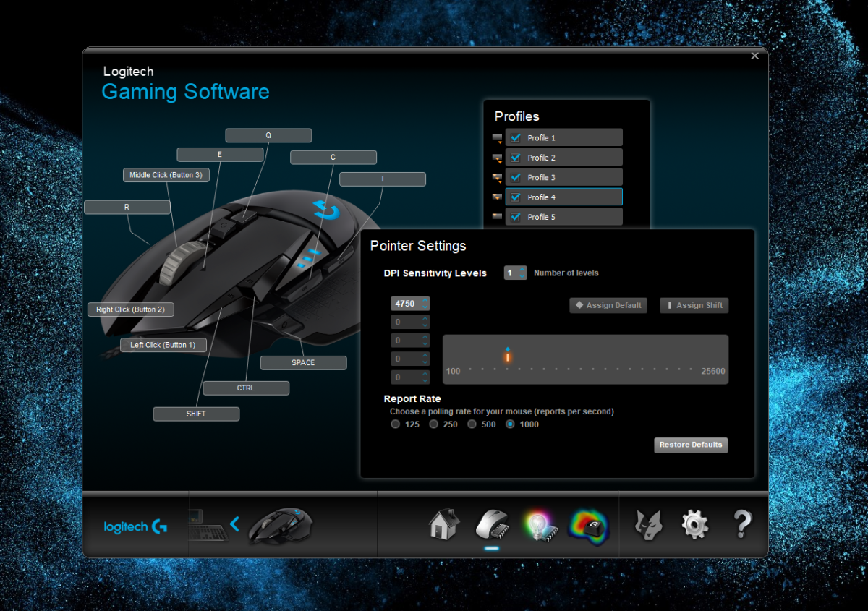868x611 pixels.
Task: Click the Assign Default button
Action: [608, 305]
